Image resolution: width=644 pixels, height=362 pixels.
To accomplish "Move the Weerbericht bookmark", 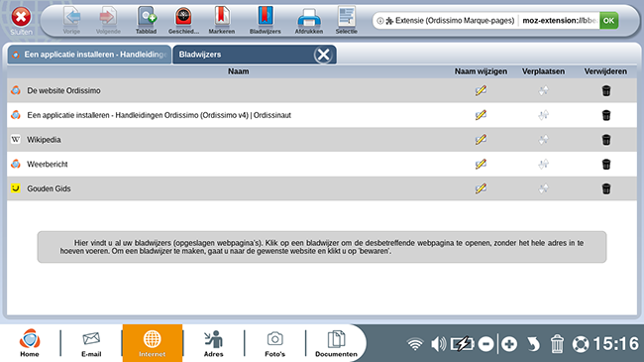I will tap(543, 164).
